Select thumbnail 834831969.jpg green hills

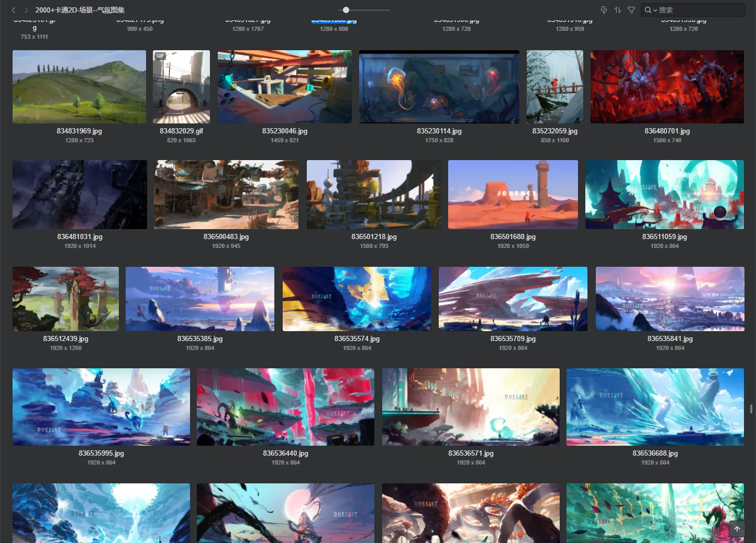point(79,87)
